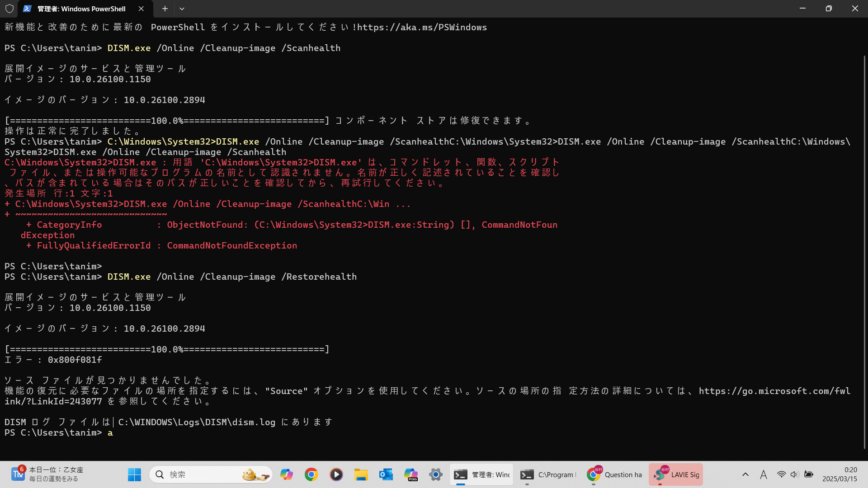Open File Explorer from taskbar
Screen dimensions: 868x488
coord(361,474)
